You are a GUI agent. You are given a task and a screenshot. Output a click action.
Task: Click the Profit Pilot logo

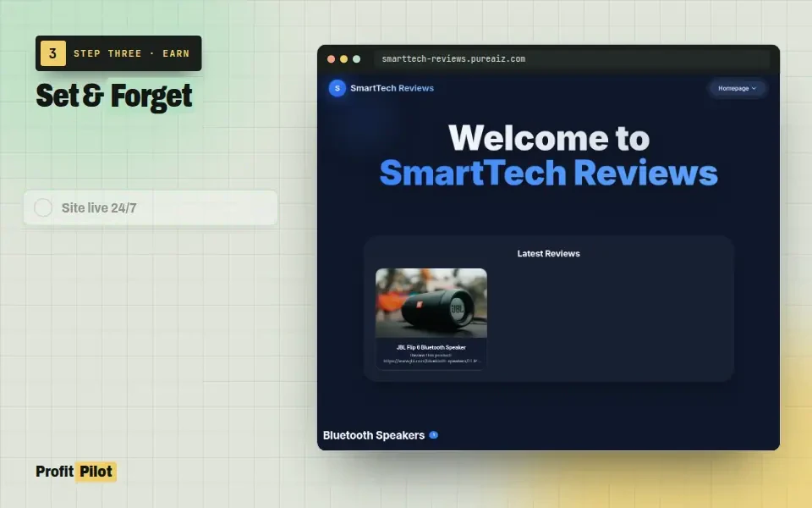coord(75,472)
